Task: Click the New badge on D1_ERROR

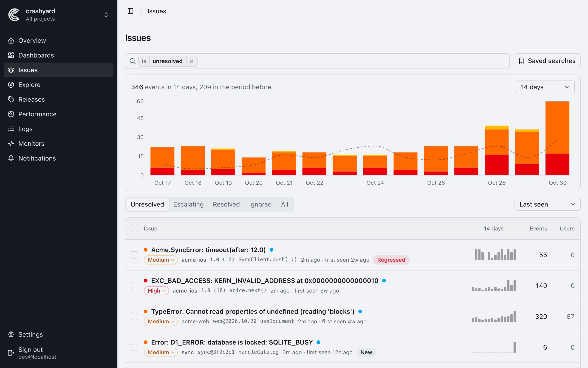Action: pos(366,352)
